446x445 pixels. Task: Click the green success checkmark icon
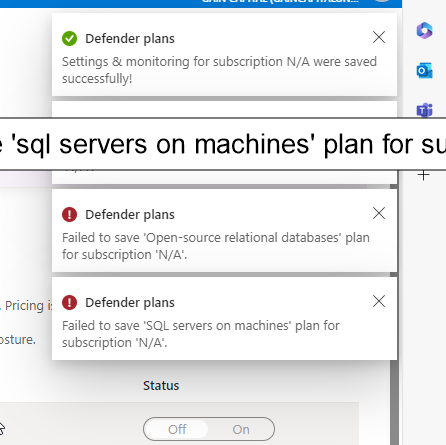(x=69, y=39)
